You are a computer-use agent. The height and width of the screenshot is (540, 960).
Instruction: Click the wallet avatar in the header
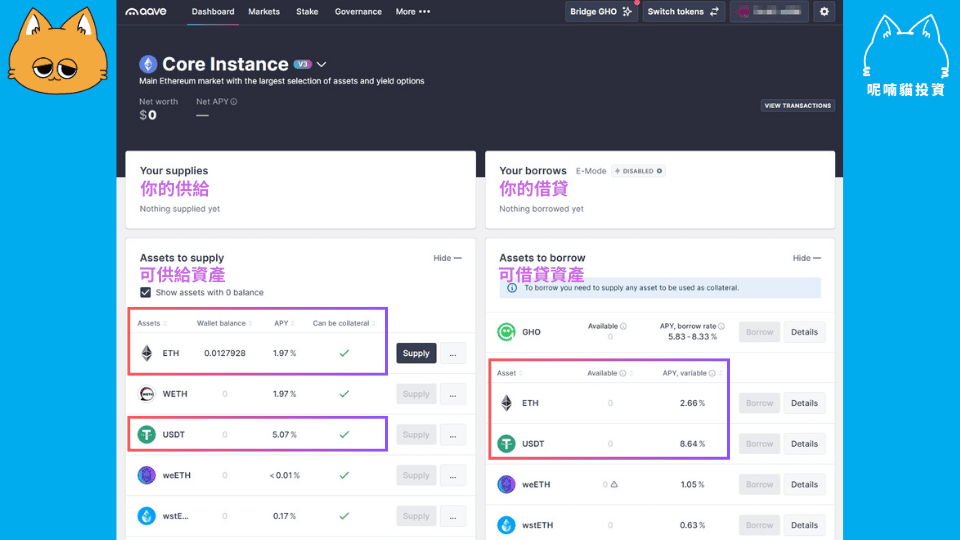click(743, 12)
